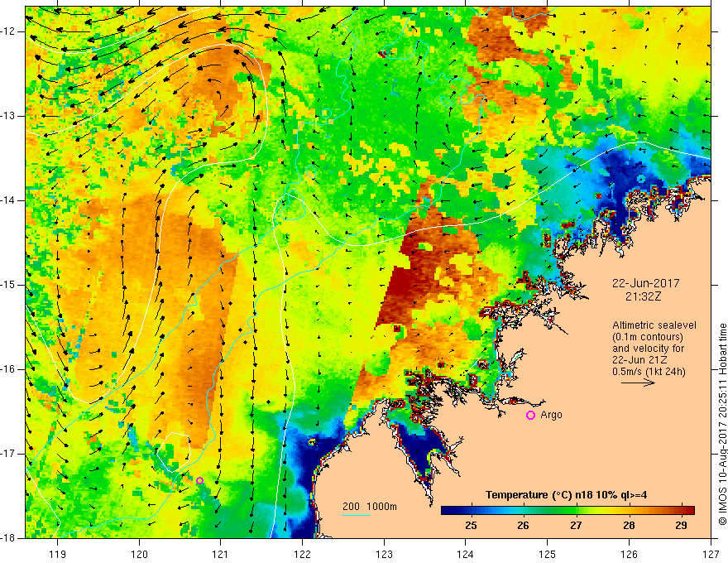Click the dark red end of the temperature colorbar
This screenshot has width=728, height=563.
(x=689, y=511)
